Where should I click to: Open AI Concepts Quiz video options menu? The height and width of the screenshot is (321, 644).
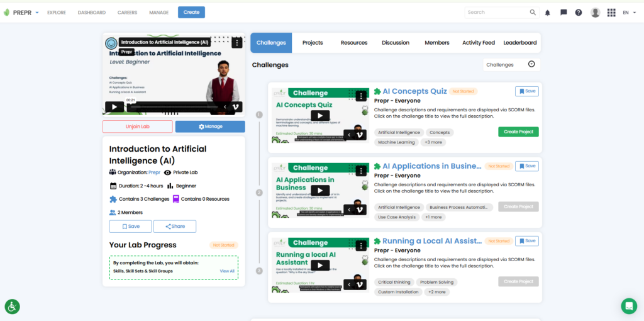[x=360, y=96]
